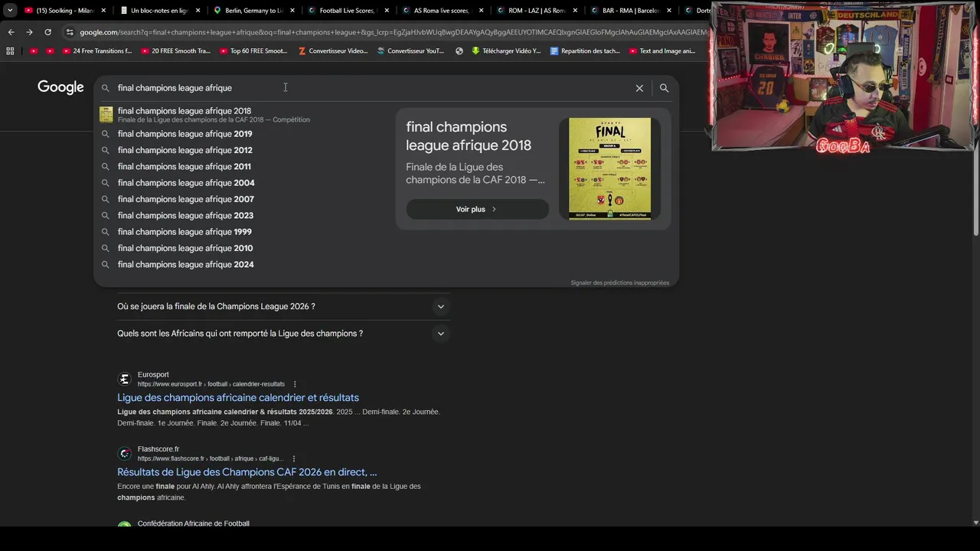This screenshot has width=980, height=551.
Task: Select suggestion ending in 2010
Action: [243, 248]
